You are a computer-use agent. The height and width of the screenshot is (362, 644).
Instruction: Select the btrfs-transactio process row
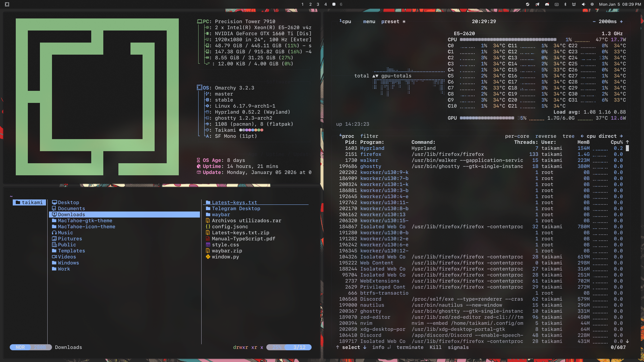point(481,293)
